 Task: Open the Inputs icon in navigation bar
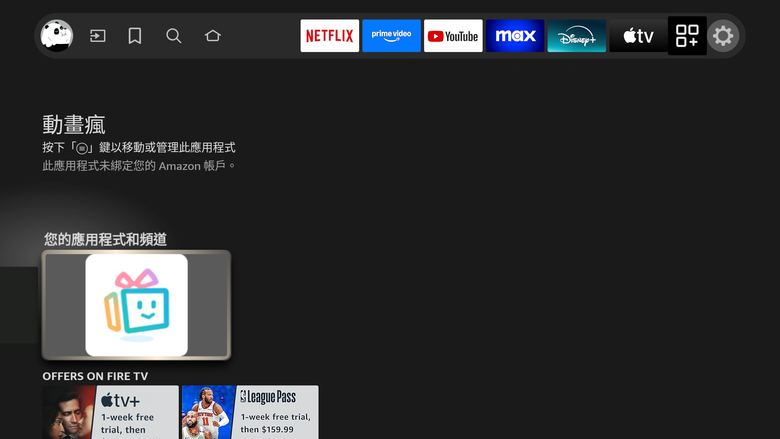(x=98, y=36)
